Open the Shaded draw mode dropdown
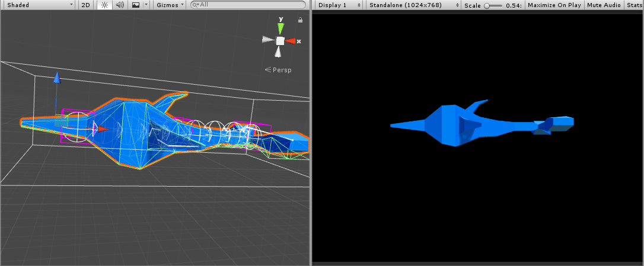This screenshot has height=266, width=644. point(38,5)
